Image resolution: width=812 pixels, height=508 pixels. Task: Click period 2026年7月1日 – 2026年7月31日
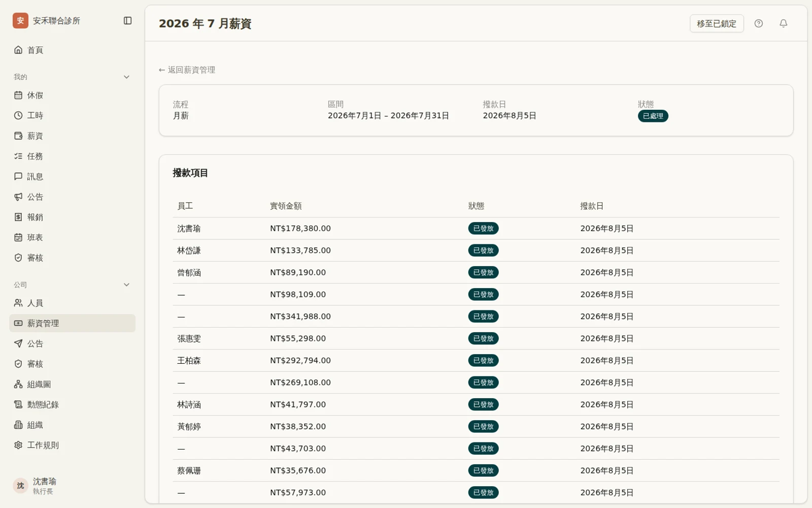point(388,116)
